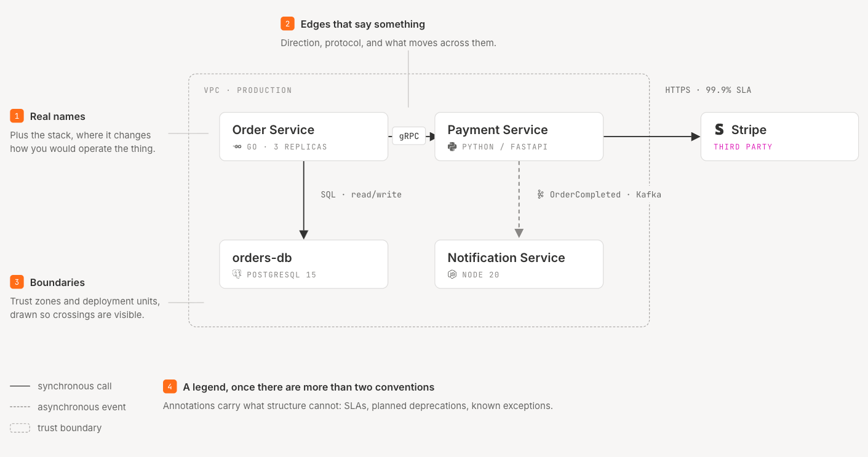This screenshot has height=457, width=868.
Task: Select the Notification Service node
Action: click(x=519, y=264)
